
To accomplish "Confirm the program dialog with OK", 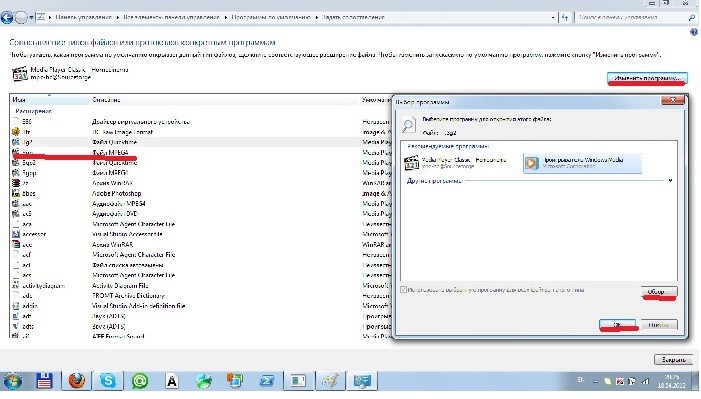I will point(617,325).
